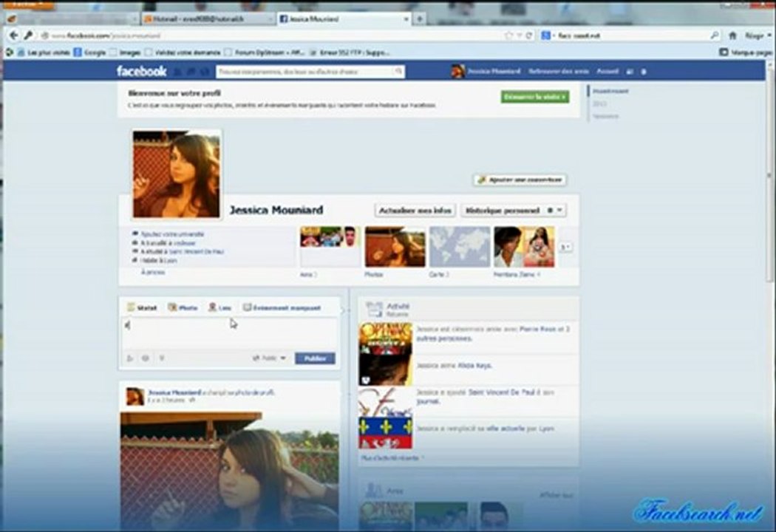Open browser home page icon
Viewport: 776px width, 532px height.
(x=733, y=35)
